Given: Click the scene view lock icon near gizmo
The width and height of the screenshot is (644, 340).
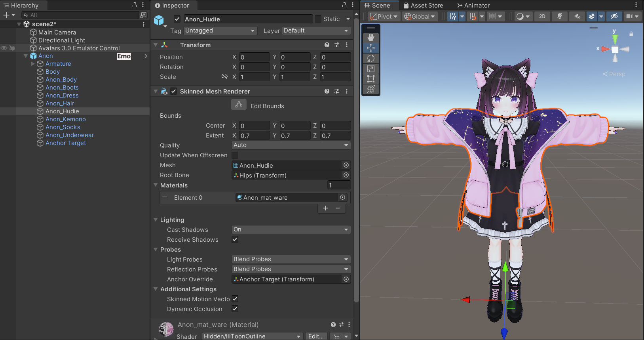Looking at the screenshot, I should [x=631, y=34].
